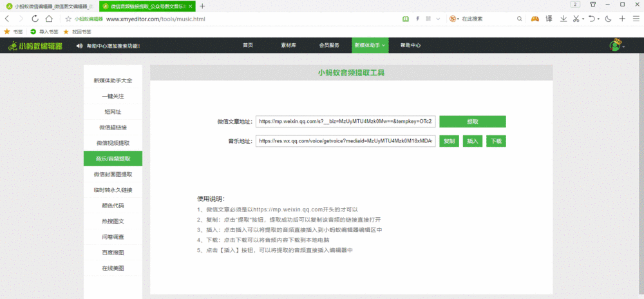The height and width of the screenshot is (299, 644).
Task: Click the 译 translate icon
Action: (x=549, y=19)
